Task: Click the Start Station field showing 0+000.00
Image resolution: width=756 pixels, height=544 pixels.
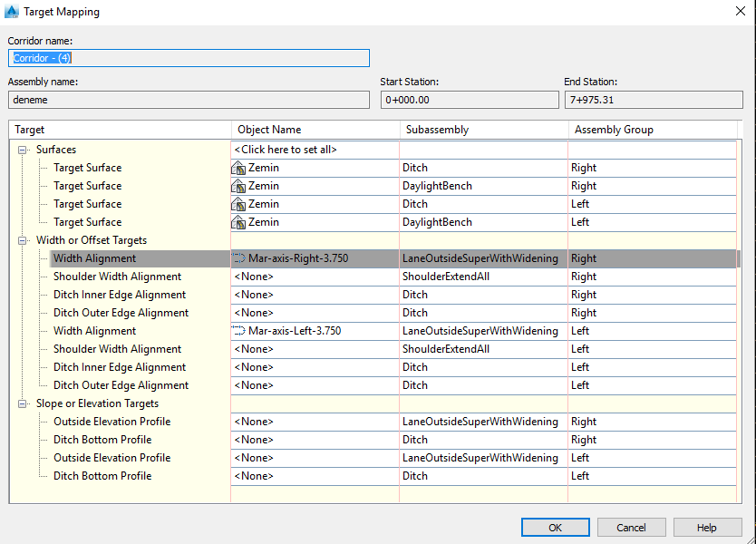Action: click(470, 100)
